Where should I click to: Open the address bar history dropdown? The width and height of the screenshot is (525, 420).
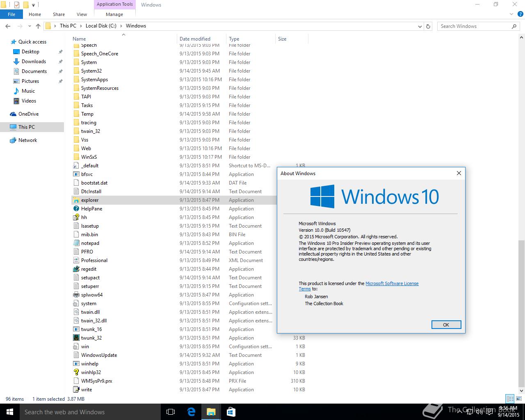click(x=420, y=26)
